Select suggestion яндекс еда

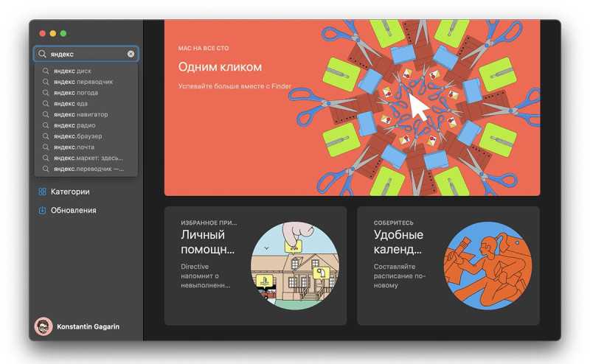coord(86,103)
